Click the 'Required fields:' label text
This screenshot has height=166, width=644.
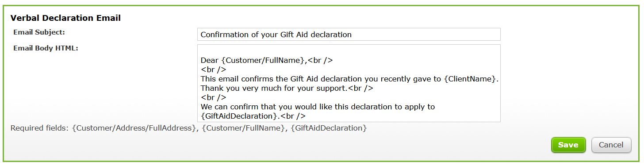40,128
